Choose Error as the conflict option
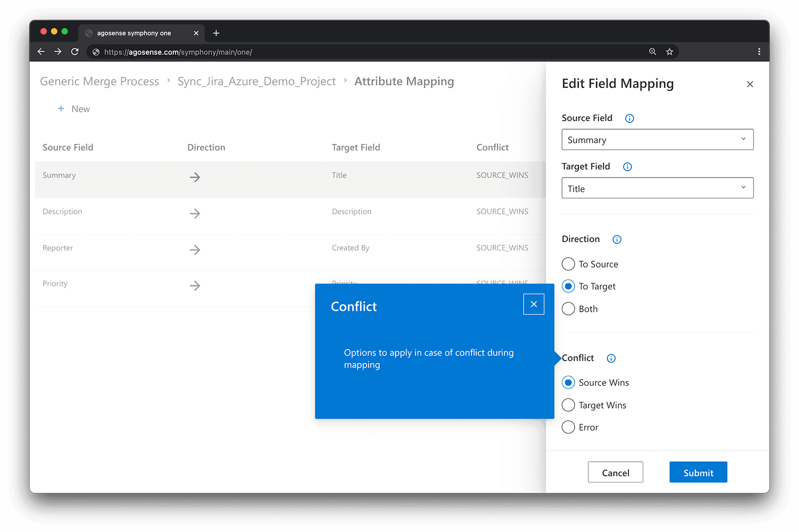This screenshot has width=799, height=532. coord(568,428)
